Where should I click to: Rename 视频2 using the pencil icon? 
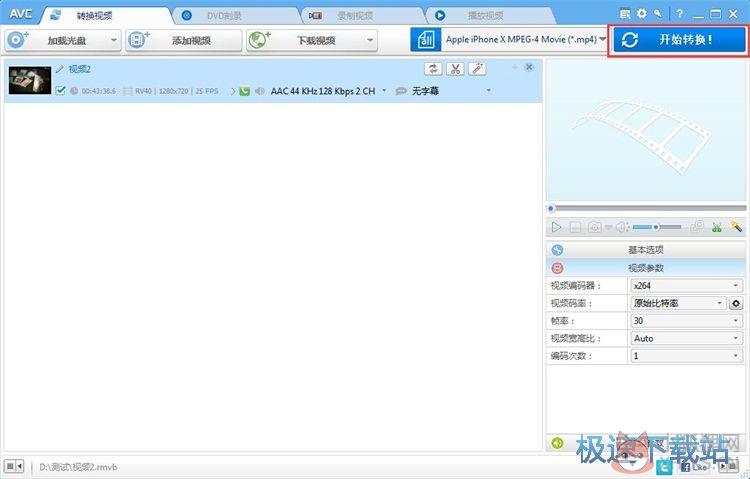point(59,69)
